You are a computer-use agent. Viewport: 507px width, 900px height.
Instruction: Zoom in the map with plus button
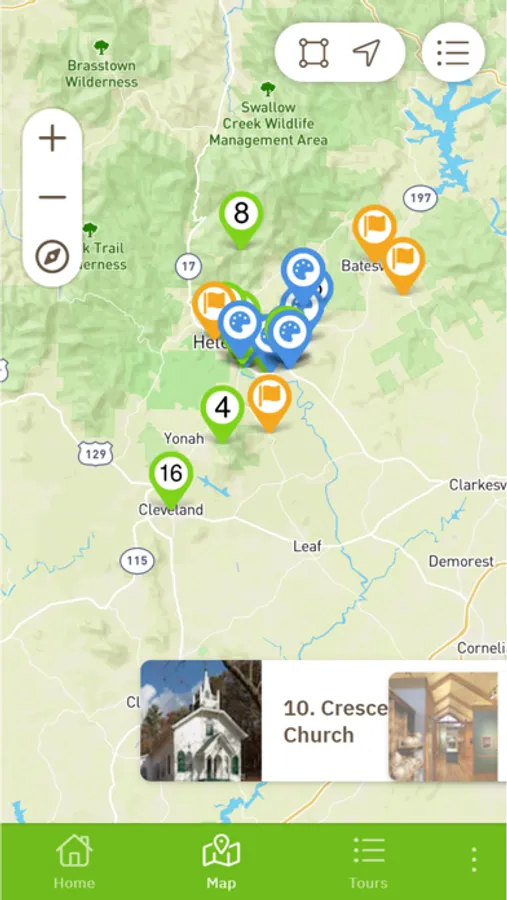coord(52,138)
